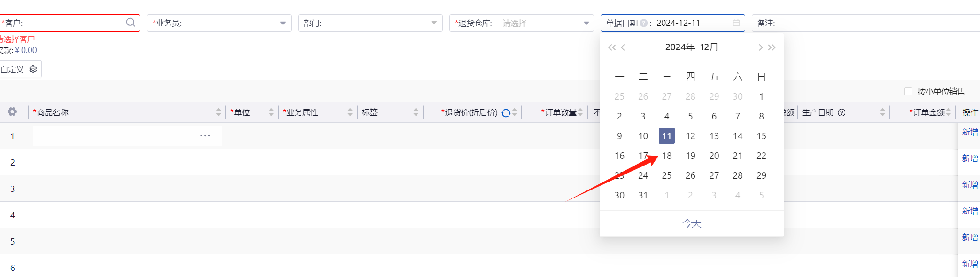Go to previous year with double-left arrow
Screen dimensions: 980x277
point(611,47)
